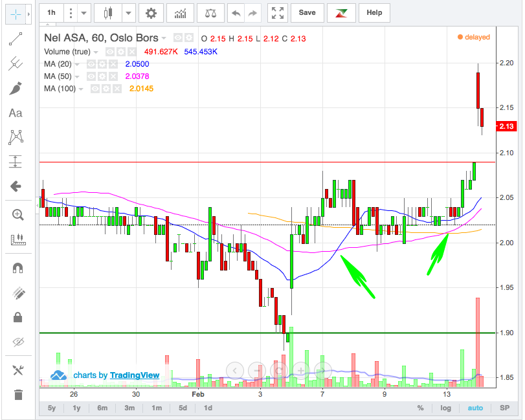525x420 pixels.
Task: Follow the TradingView link
Action: (x=135, y=375)
